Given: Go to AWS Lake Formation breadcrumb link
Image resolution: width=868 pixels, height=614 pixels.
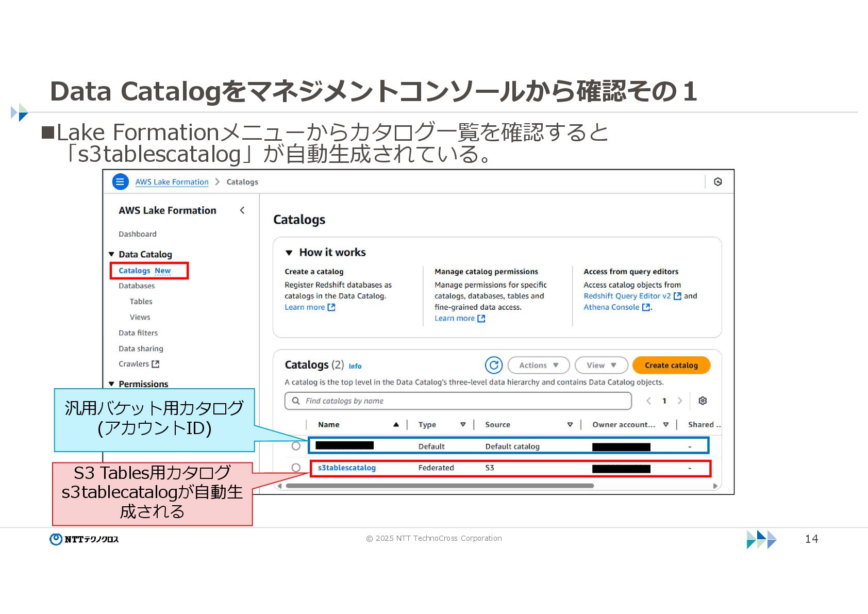Looking at the screenshot, I should point(172,181).
